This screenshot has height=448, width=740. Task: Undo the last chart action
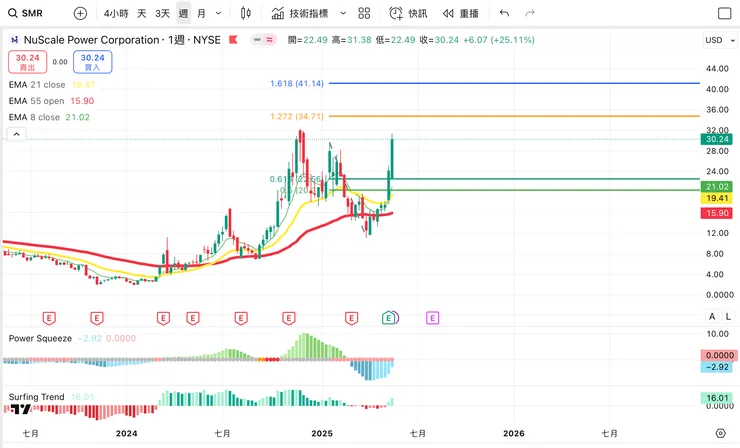tap(504, 13)
